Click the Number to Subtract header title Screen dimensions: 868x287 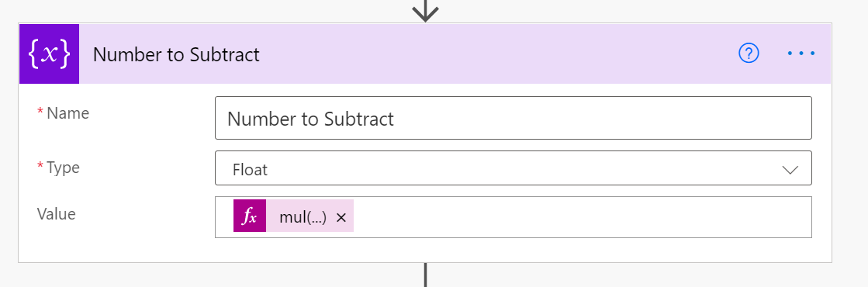click(x=176, y=54)
